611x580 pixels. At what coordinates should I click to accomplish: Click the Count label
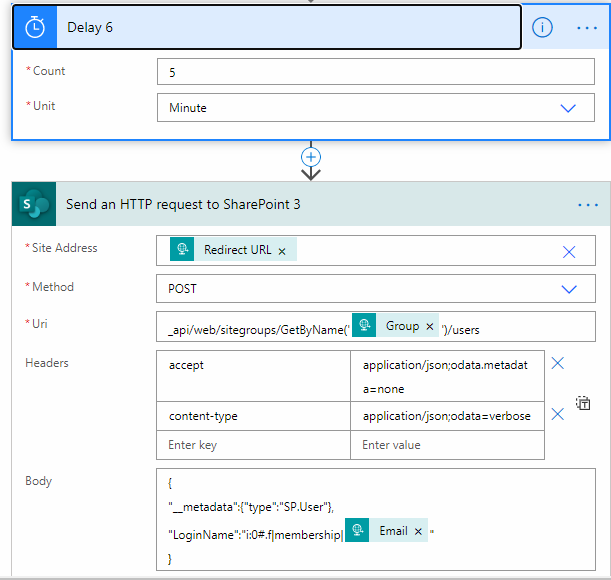(x=49, y=71)
